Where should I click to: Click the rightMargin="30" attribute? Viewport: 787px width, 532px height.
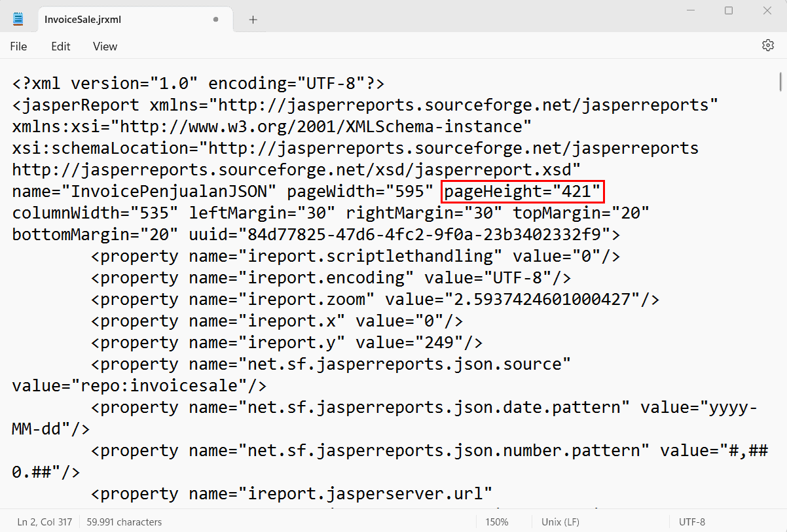[424, 213]
